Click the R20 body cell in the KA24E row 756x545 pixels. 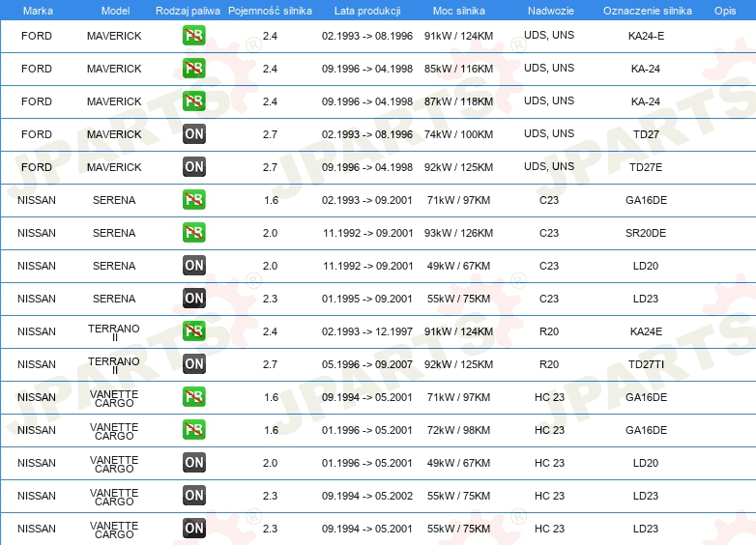549,331
